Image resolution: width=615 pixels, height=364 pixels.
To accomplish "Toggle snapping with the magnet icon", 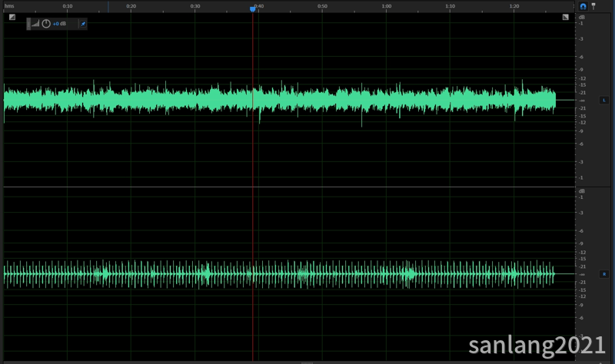I will click(x=583, y=6).
